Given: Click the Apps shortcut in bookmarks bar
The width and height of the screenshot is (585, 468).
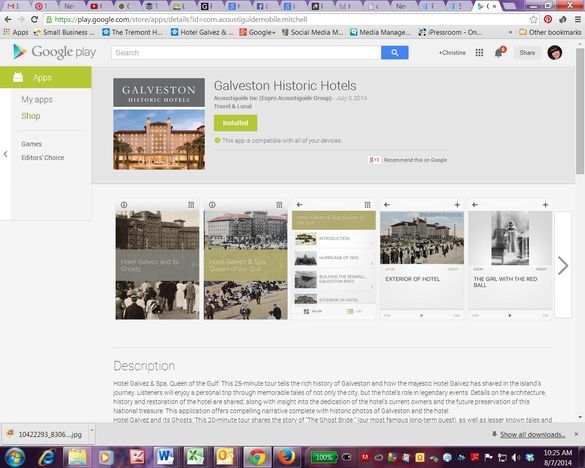Looking at the screenshot, I should pyautogui.click(x=16, y=32).
